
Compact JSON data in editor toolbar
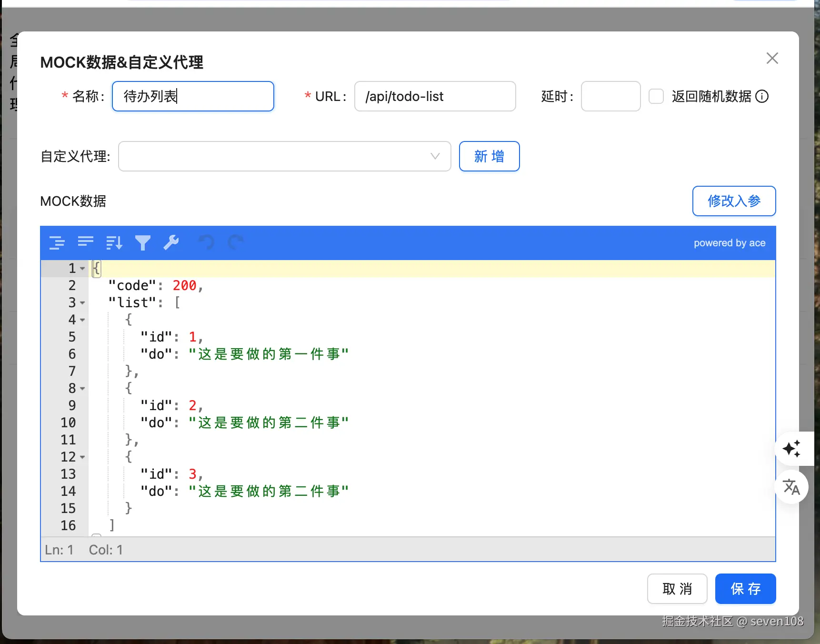pyautogui.click(x=86, y=242)
